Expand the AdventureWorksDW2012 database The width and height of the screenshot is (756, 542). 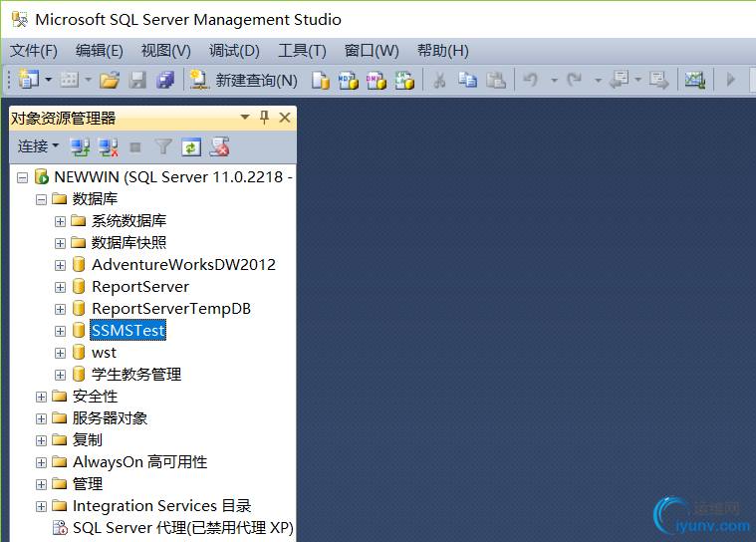[60, 266]
